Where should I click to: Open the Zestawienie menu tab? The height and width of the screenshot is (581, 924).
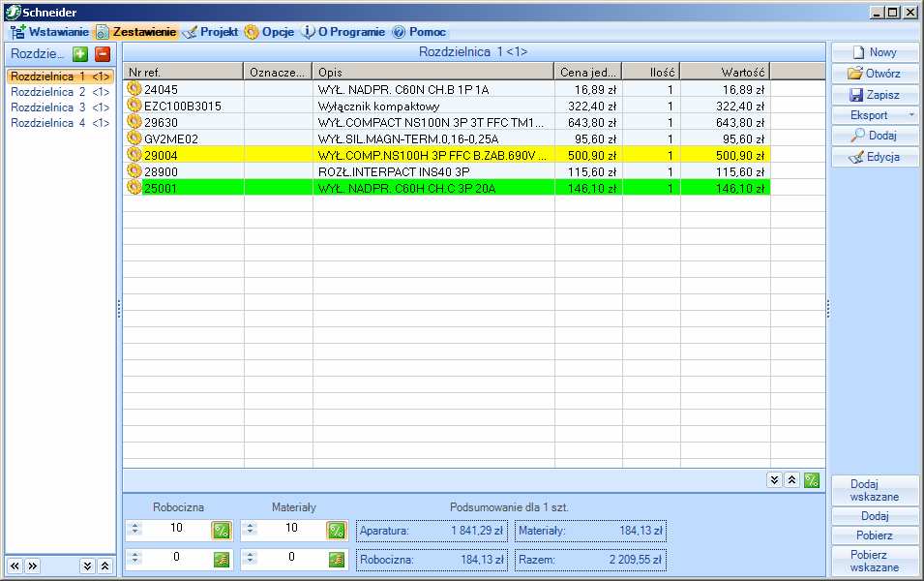click(x=136, y=32)
